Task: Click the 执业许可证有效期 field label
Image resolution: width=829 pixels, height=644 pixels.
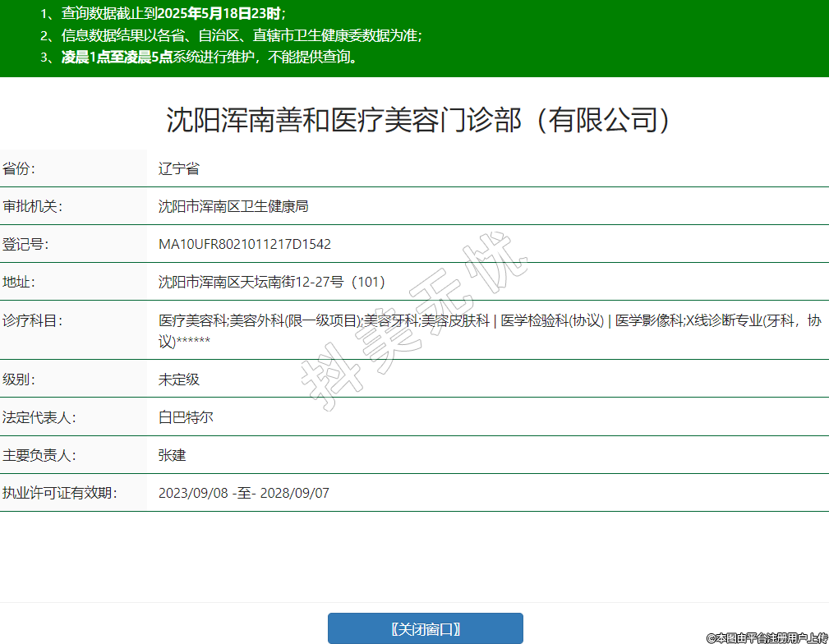Action: point(59,493)
